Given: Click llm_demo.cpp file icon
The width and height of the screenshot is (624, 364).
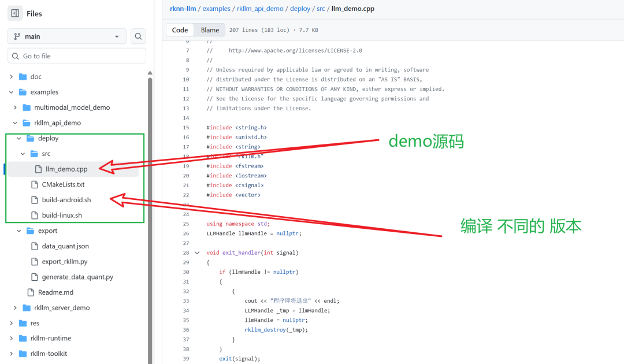Looking at the screenshot, I should 38,169.
